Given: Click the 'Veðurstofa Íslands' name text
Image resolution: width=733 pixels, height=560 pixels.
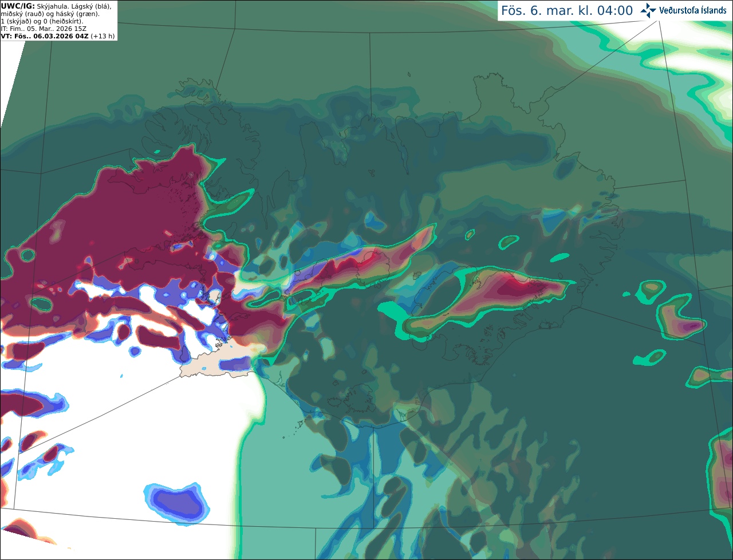Looking at the screenshot, I should [x=693, y=10].
